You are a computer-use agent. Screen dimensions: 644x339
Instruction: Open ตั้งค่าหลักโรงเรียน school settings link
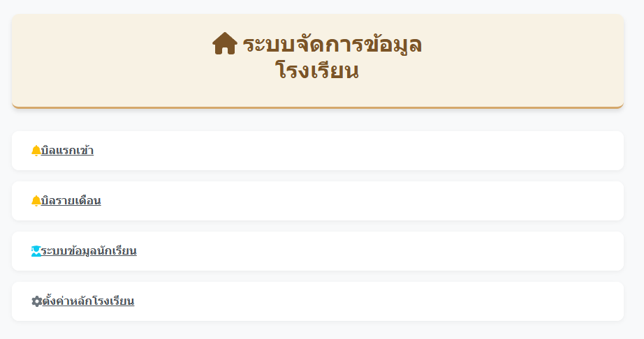tap(88, 301)
